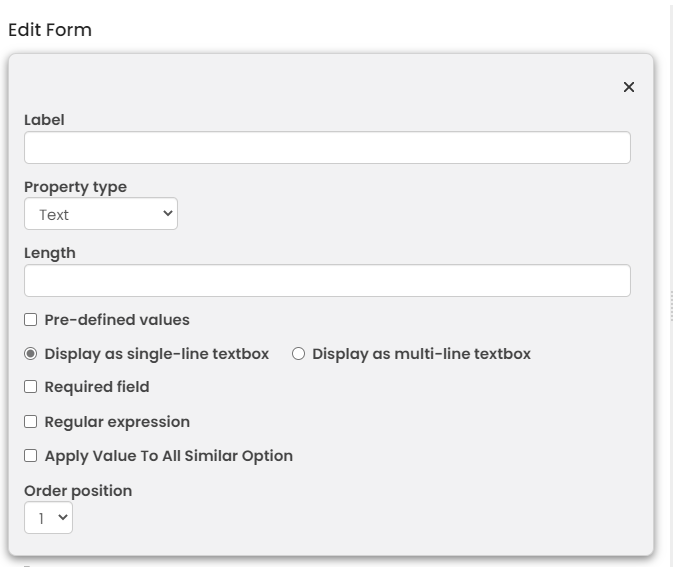
Task: Enable the Pre-defined values checkbox
Action: pyautogui.click(x=31, y=320)
